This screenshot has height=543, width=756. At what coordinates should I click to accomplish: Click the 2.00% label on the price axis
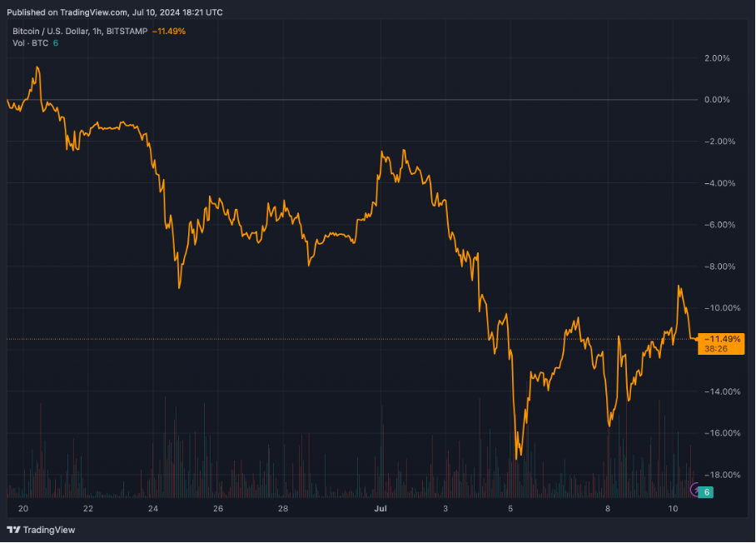[x=717, y=58]
